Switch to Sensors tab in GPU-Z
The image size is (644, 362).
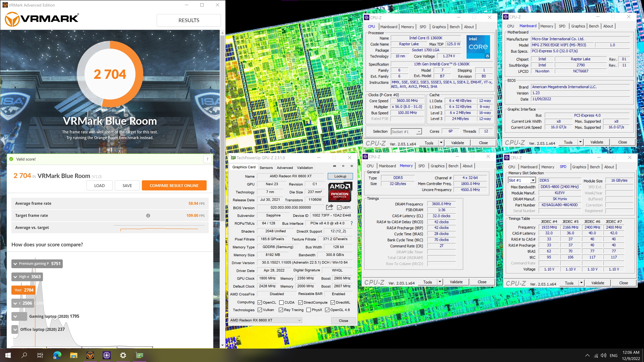266,167
